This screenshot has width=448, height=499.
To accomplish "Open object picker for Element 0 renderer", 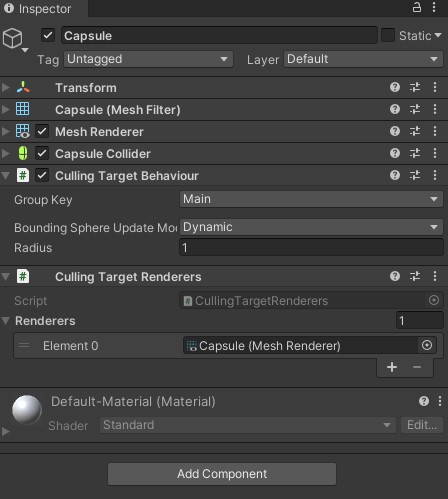I will click(x=427, y=345).
